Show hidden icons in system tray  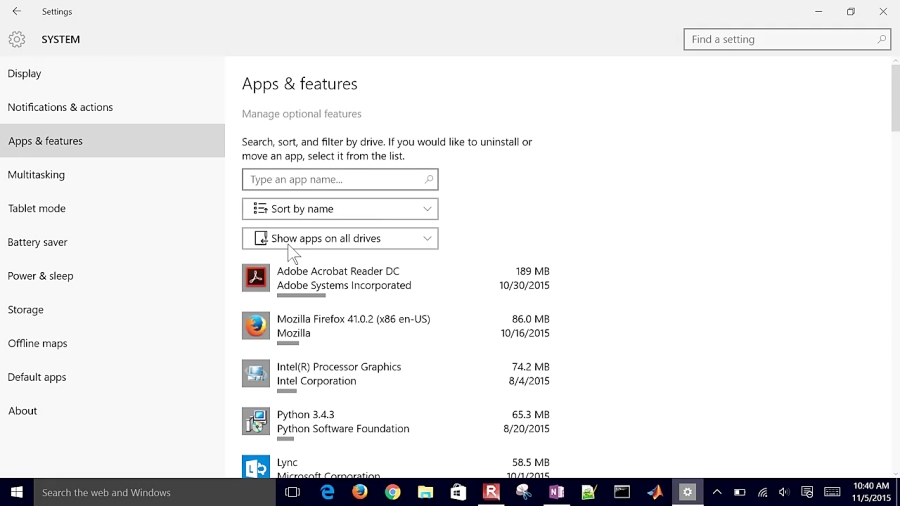(x=716, y=492)
